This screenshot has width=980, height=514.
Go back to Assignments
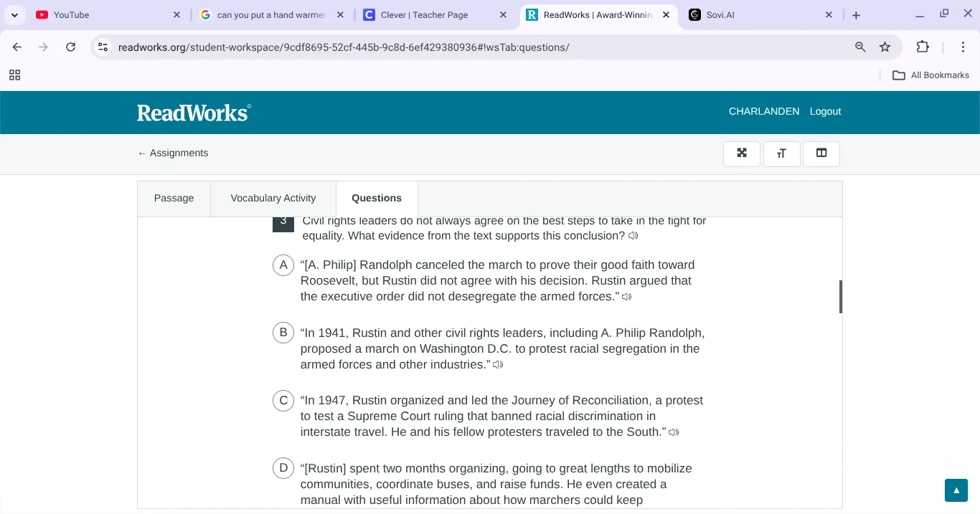[x=173, y=153]
